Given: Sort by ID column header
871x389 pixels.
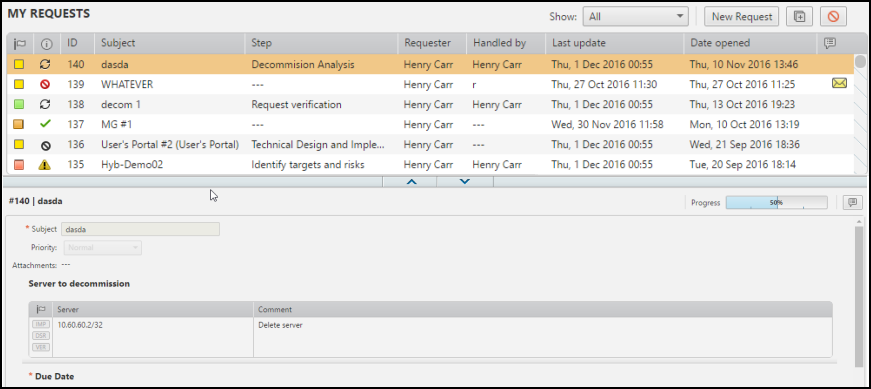Looking at the screenshot, I should click(78, 43).
